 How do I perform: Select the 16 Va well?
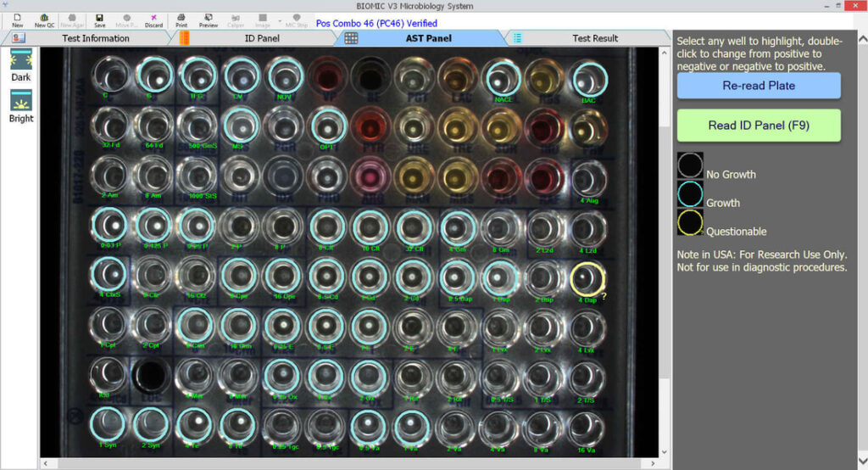pos(587,429)
